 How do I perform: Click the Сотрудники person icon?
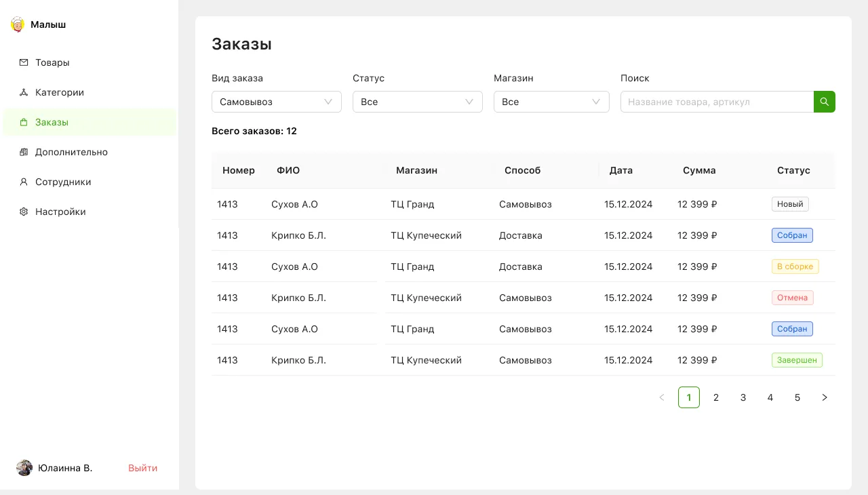pyautogui.click(x=22, y=182)
